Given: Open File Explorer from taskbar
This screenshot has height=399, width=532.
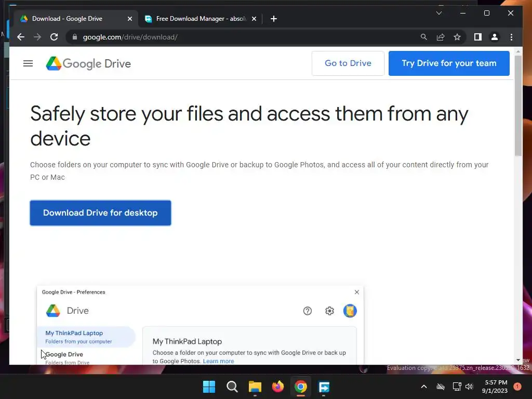Looking at the screenshot, I should tap(255, 387).
